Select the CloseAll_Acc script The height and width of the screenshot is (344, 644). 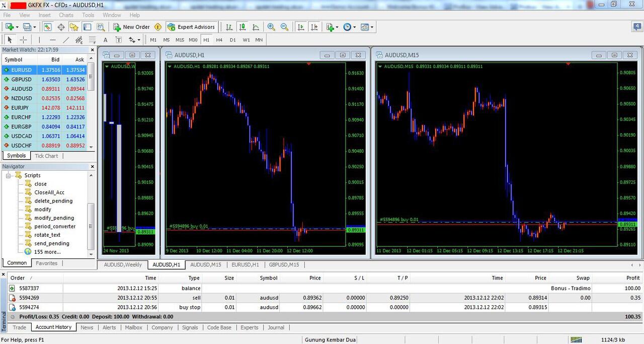[49, 192]
